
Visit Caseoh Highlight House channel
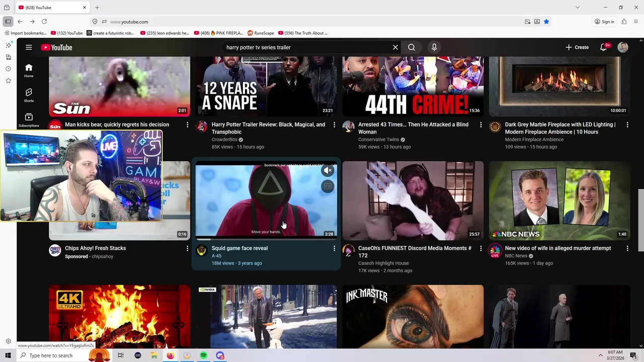383,263
